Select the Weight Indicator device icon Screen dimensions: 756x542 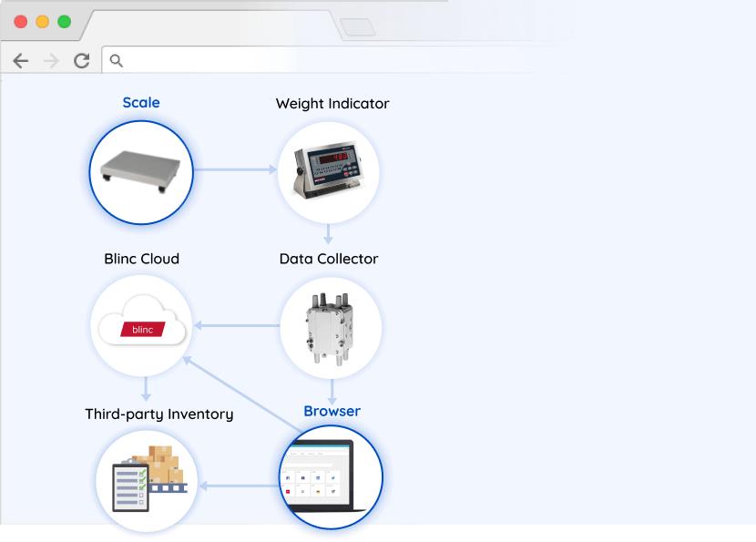tap(328, 171)
